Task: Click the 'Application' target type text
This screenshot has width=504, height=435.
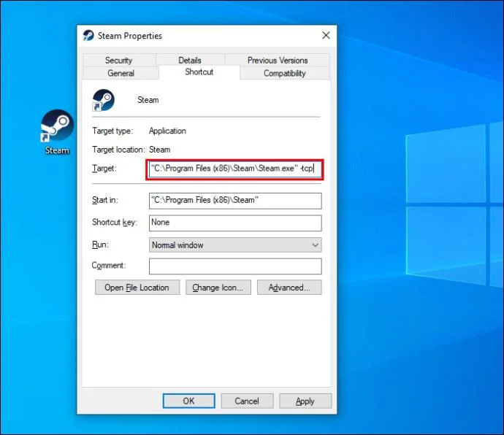Action: point(167,131)
